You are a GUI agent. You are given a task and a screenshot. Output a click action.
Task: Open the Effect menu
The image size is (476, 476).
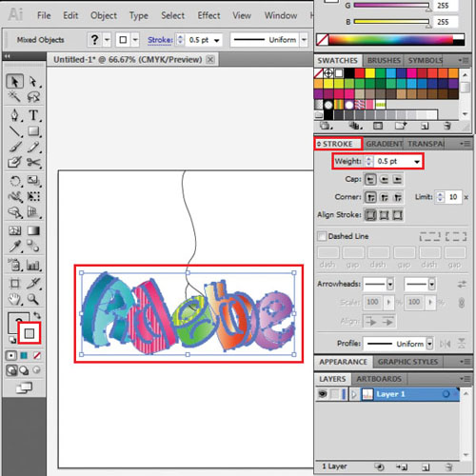click(x=208, y=15)
